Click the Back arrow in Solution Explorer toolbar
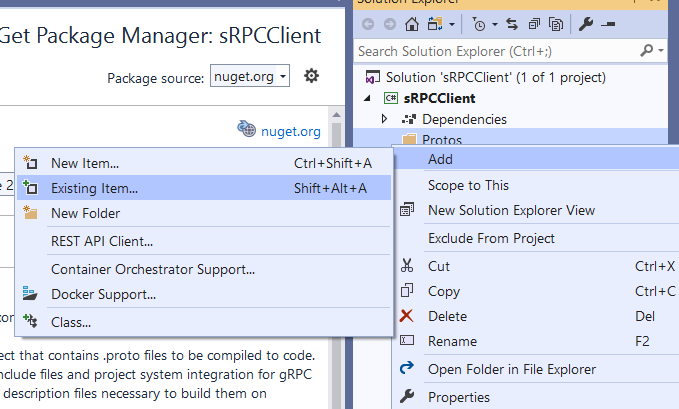This screenshot has width=679, height=409. point(368,24)
